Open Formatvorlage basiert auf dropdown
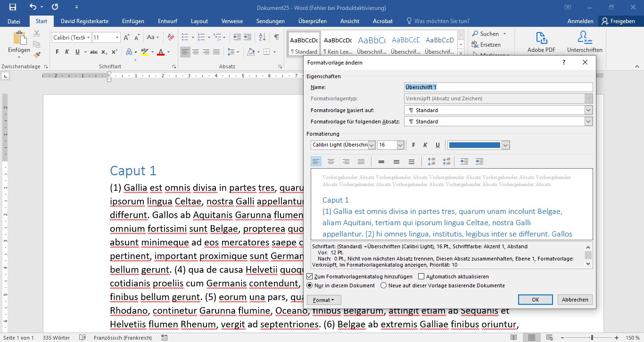Viewport: 644px width, 342px height. [588, 110]
